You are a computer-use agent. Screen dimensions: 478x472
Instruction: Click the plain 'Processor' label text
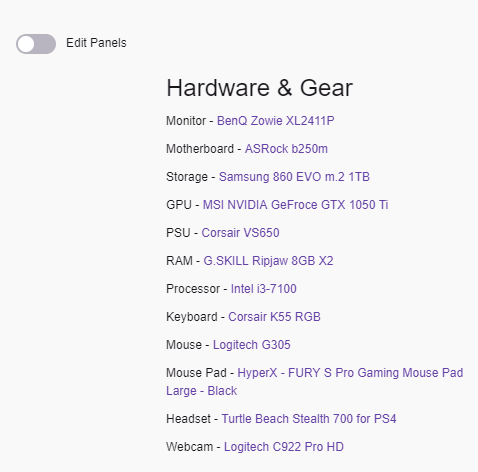pos(193,289)
